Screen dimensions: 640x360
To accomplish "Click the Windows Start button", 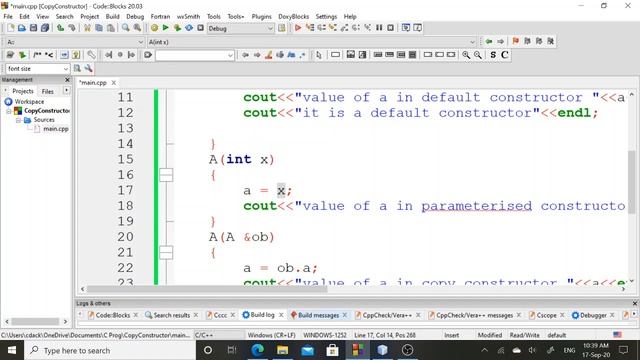I will [11, 350].
